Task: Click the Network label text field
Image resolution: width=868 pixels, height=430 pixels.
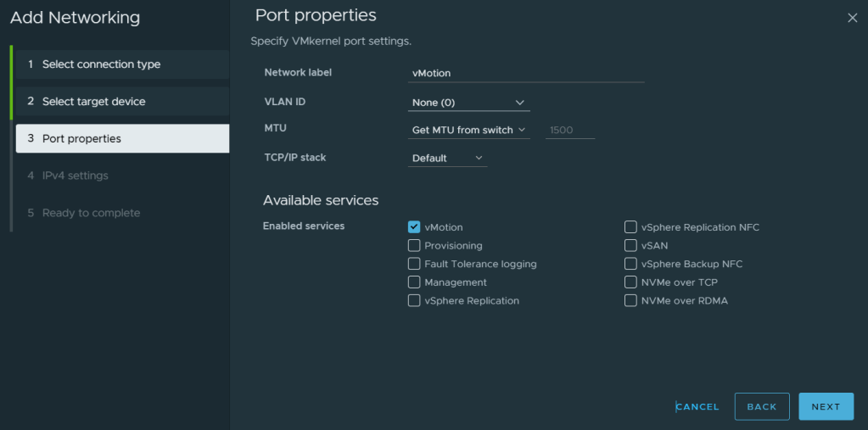Action: click(526, 74)
